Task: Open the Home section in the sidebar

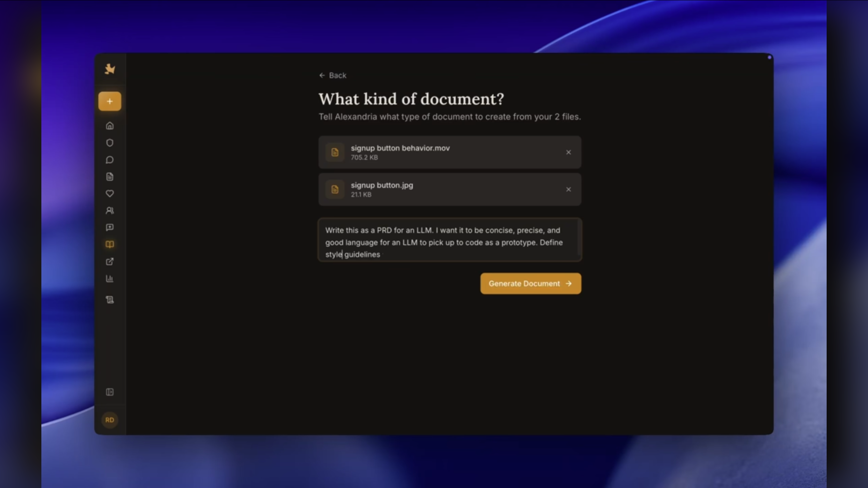Action: tap(110, 126)
